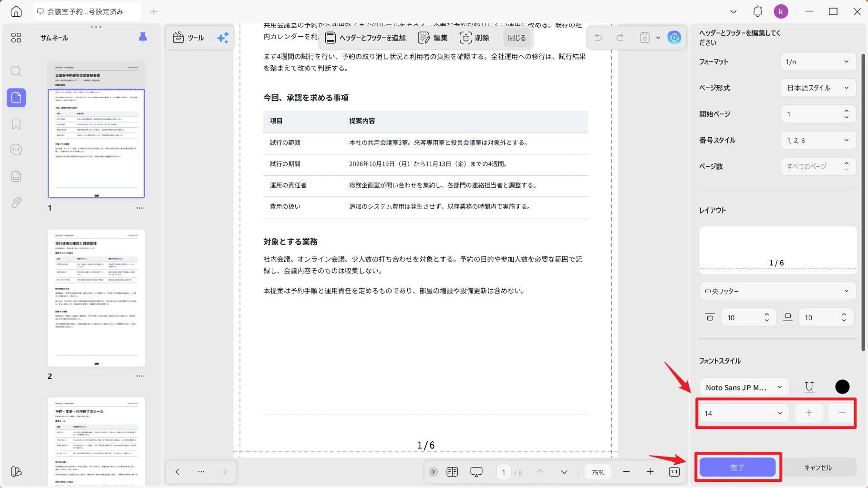868x488 pixels.
Task: Open the save options dropdown arrow
Action: tap(658, 37)
